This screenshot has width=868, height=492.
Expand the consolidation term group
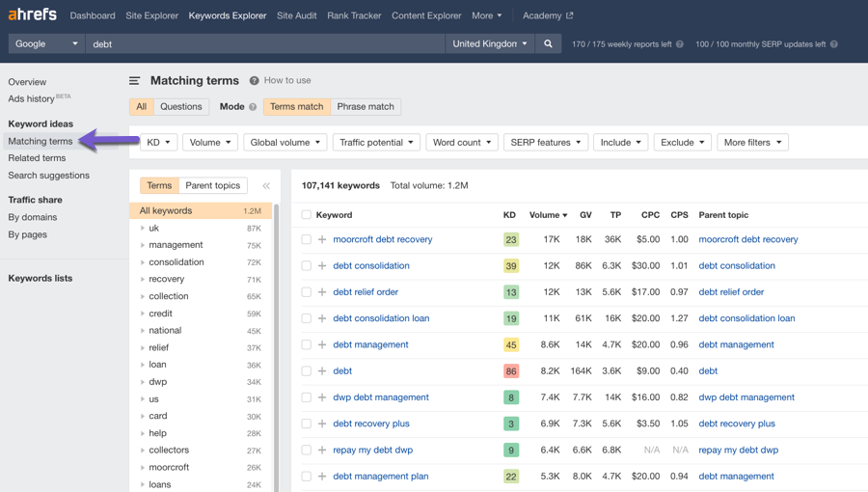pos(143,262)
